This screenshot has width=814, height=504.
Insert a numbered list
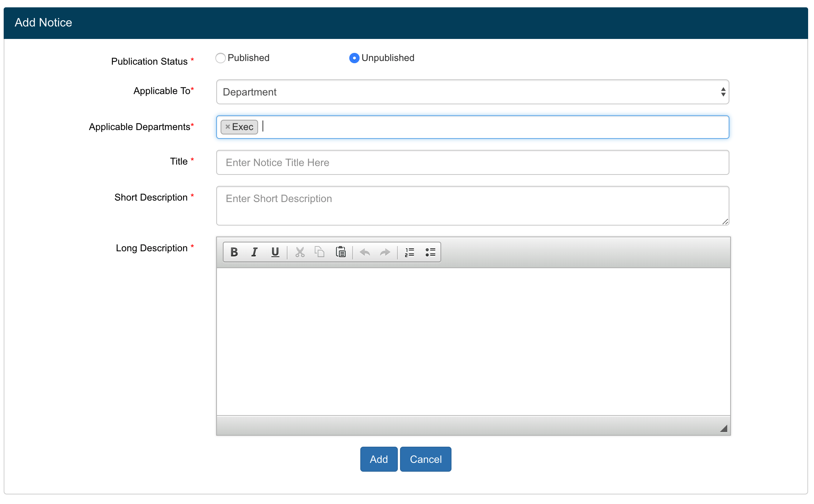[x=410, y=252]
